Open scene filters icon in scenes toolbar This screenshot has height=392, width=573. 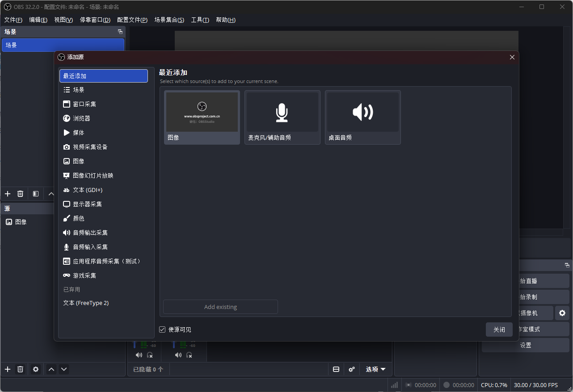click(x=36, y=194)
